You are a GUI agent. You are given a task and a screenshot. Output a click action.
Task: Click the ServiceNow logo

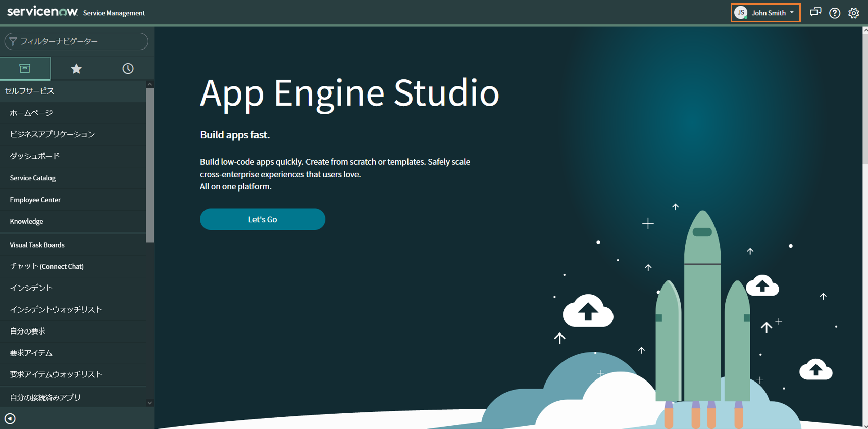(42, 12)
